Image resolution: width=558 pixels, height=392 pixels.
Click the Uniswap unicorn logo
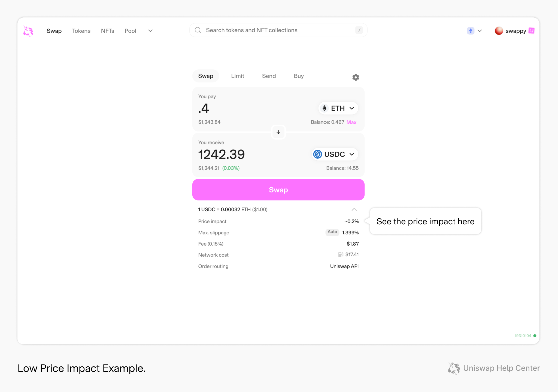(28, 31)
